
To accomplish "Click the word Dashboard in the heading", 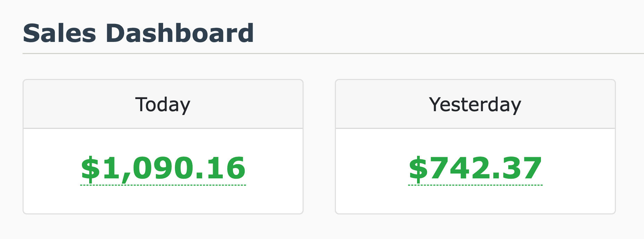I will tap(180, 33).
